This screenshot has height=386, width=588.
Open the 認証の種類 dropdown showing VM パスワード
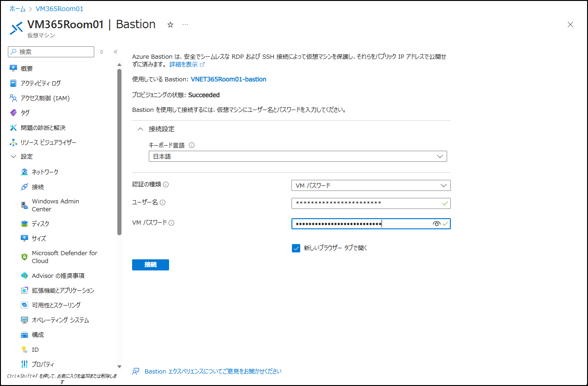point(370,185)
